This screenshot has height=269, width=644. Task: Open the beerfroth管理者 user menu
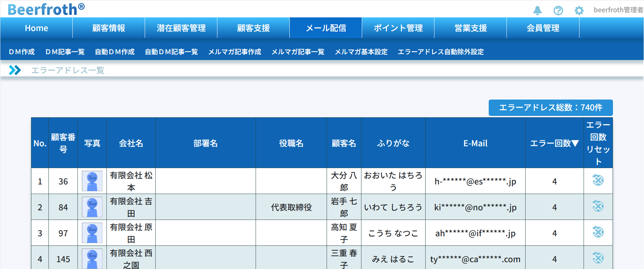[x=618, y=10]
